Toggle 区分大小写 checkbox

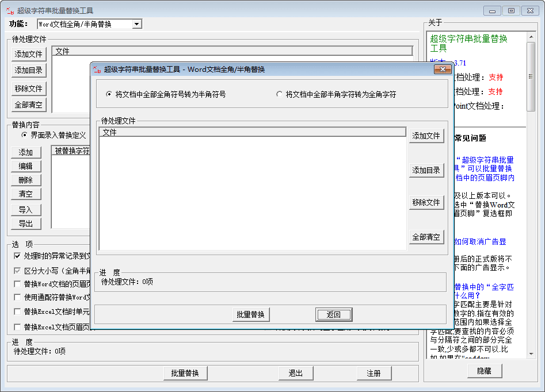pyautogui.click(x=17, y=271)
